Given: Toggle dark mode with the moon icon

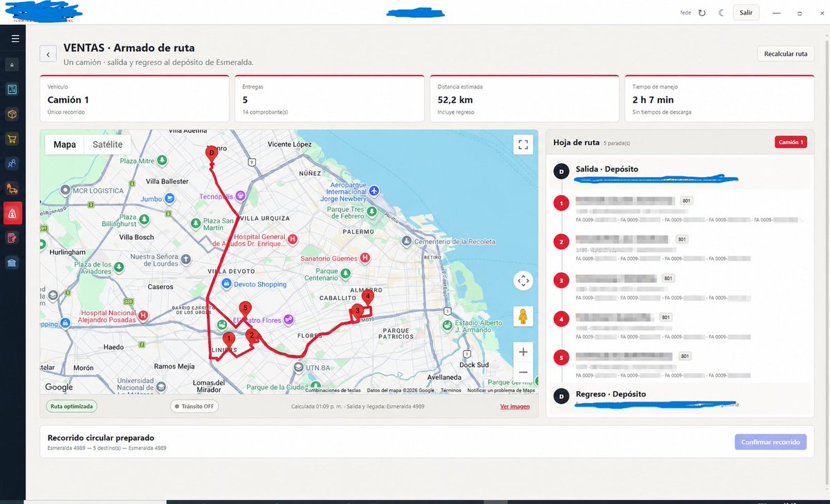Looking at the screenshot, I should pos(721,12).
